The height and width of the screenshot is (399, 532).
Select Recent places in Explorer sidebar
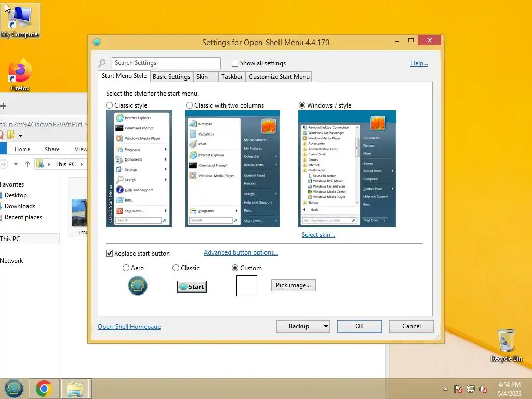[23, 217]
